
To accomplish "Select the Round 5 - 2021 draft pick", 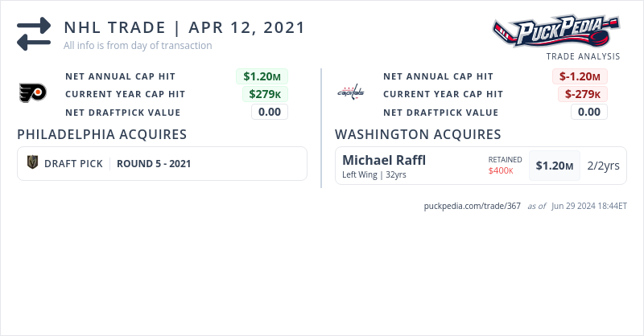I will click(x=154, y=163).
